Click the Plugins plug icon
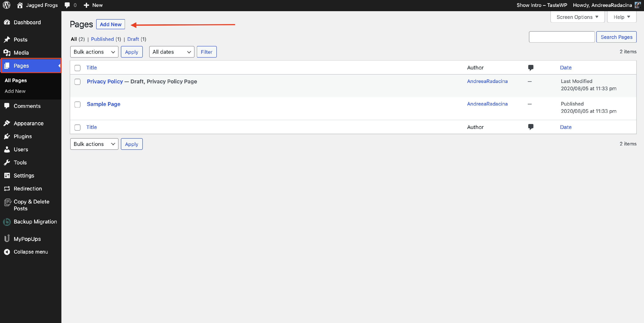The image size is (644, 323). pos(7,136)
